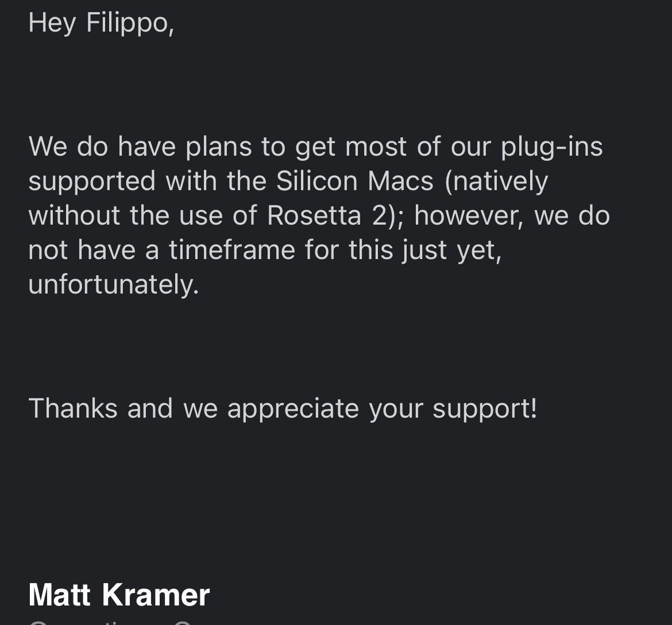This screenshot has width=672, height=625.
Task: Click the word "support!" ending the thanks line
Action: pyautogui.click(x=485, y=410)
